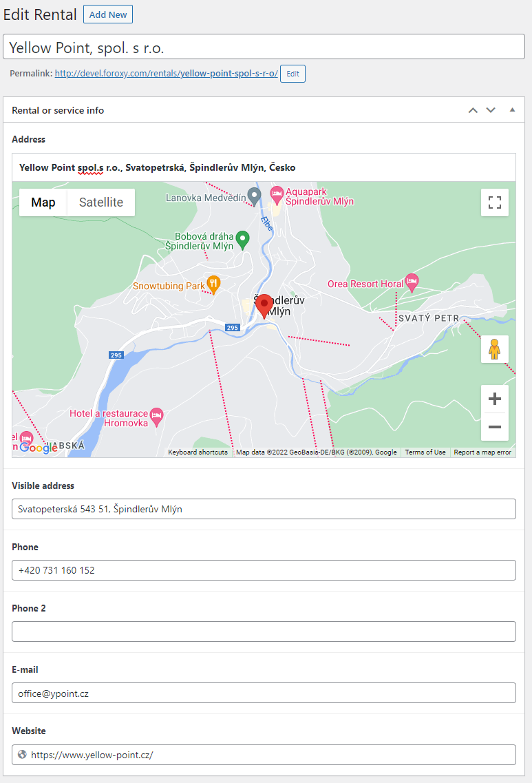
Task: Click the red location pin marker
Action: click(x=264, y=306)
